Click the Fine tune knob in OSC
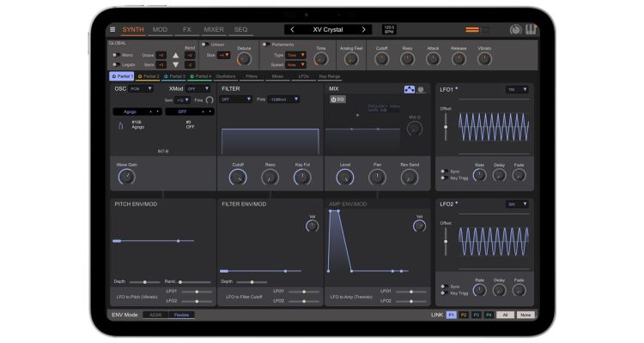Screen dimensions: 644x343 210,100
